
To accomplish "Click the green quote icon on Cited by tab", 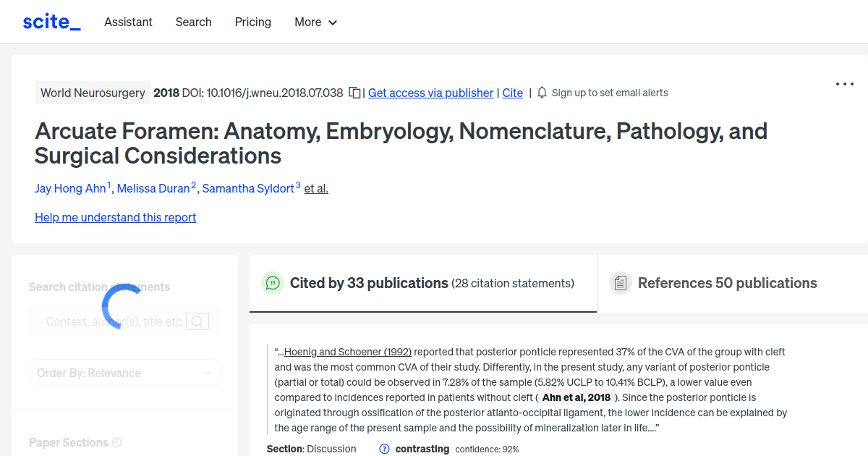I will point(273,283).
